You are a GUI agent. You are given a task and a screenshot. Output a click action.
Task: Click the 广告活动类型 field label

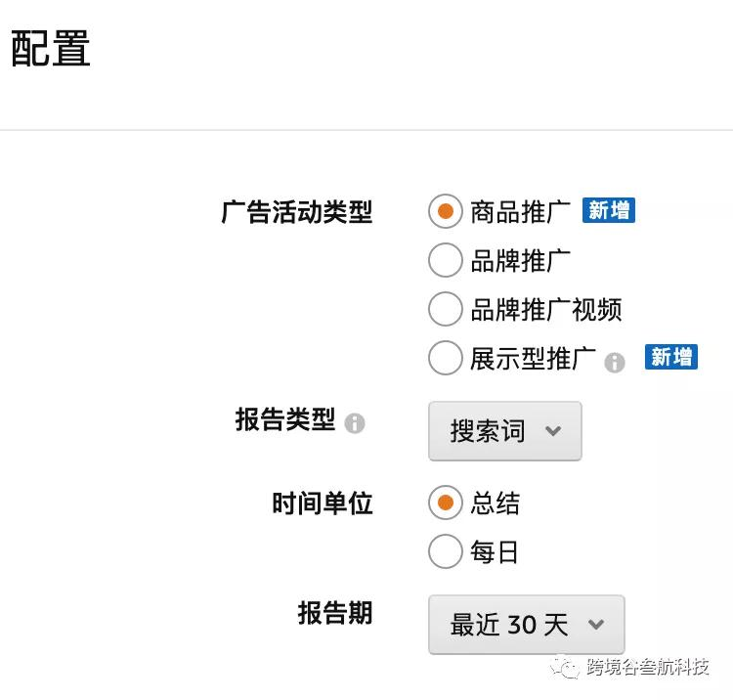297,212
